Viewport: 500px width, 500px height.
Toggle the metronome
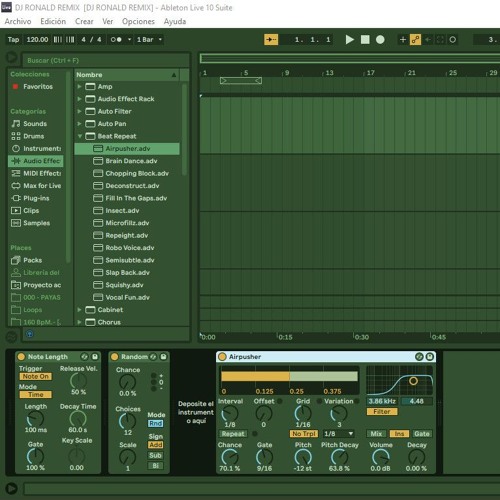(x=116, y=40)
